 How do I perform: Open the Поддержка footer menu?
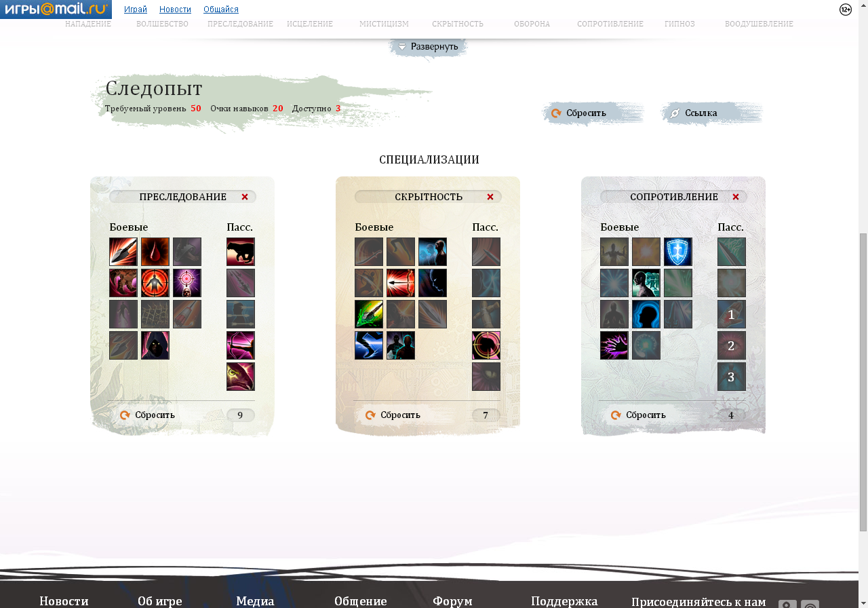(x=564, y=601)
